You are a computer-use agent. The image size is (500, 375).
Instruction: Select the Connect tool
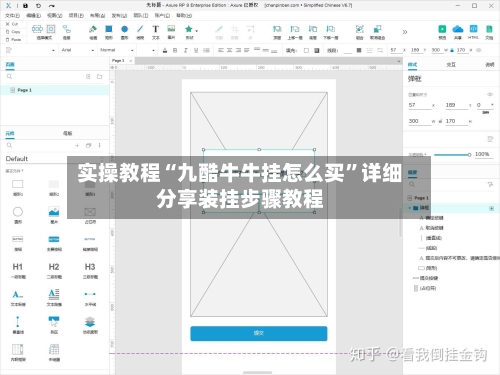(x=67, y=32)
